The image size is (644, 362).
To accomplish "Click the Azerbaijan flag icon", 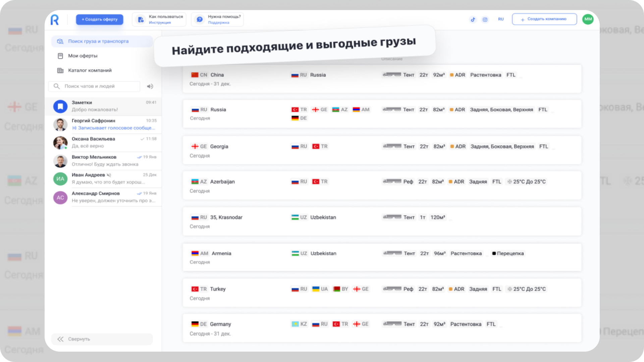I will point(195,182).
